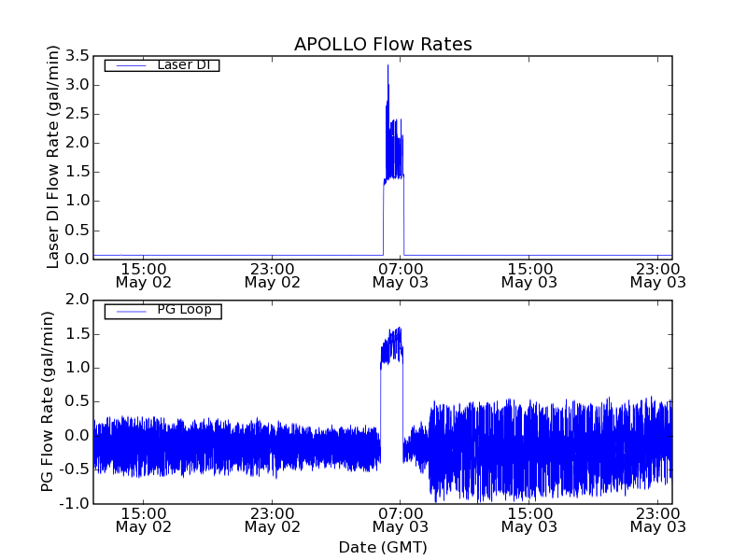This screenshot has width=747, height=560.
Task: Click the 2.0 tick on Laser DI axis
Action: [x=78, y=143]
